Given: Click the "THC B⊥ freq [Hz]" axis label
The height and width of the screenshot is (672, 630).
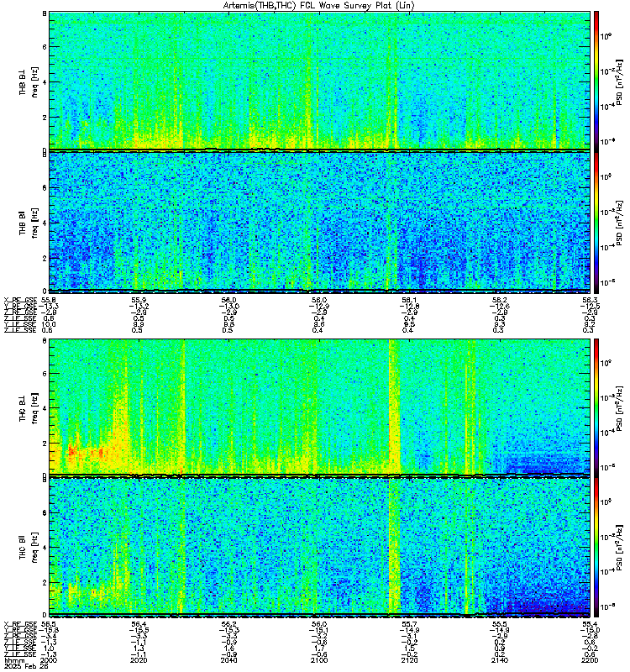Looking at the screenshot, I should point(29,407).
